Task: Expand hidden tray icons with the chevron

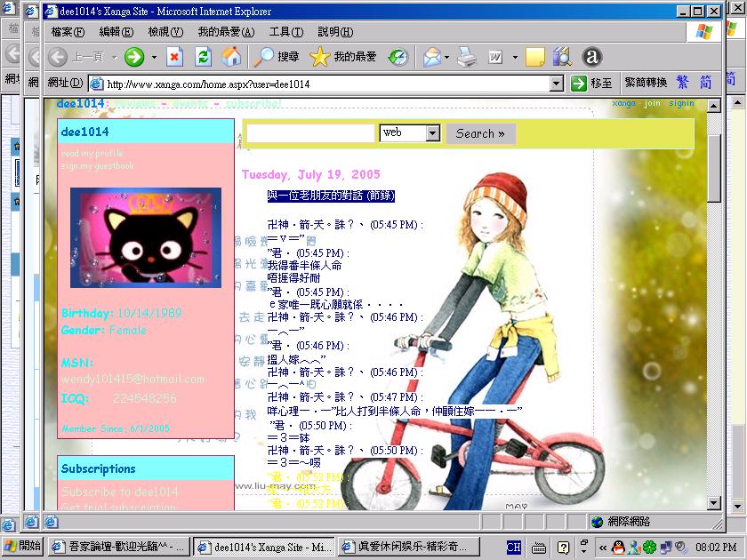Action: (x=603, y=548)
